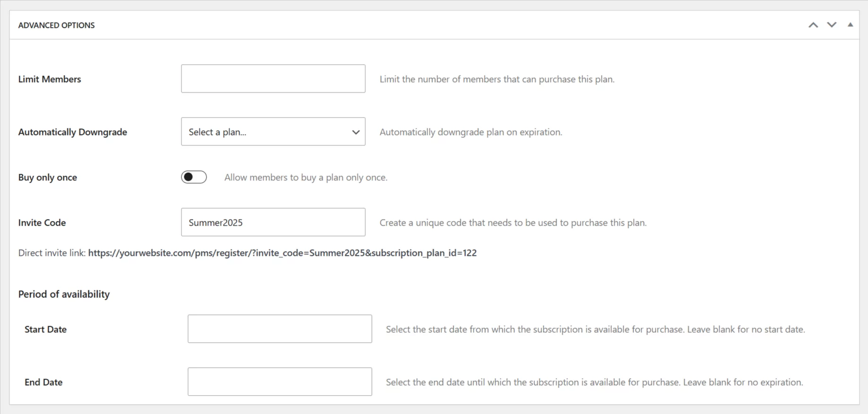Click the Limit Members input field
The width and height of the screenshot is (868, 414).
tap(273, 79)
